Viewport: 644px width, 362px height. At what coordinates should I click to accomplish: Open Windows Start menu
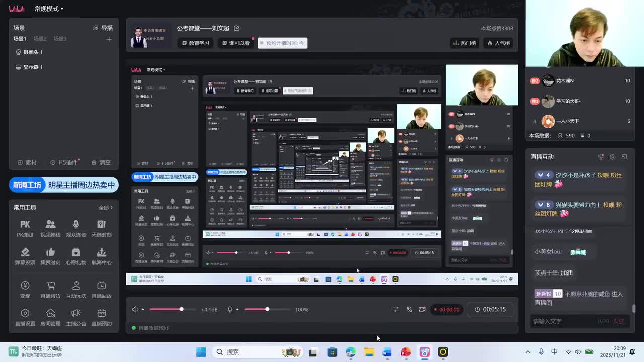[x=201, y=352]
